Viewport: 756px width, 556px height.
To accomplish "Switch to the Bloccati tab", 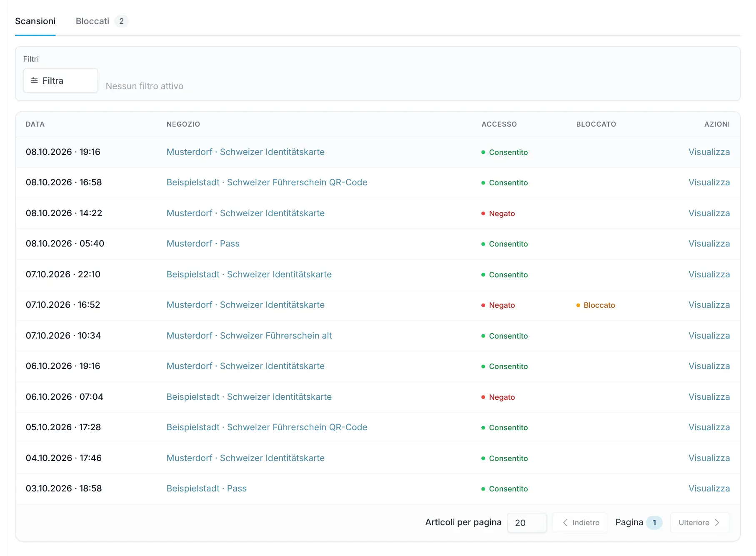I will click(x=102, y=21).
